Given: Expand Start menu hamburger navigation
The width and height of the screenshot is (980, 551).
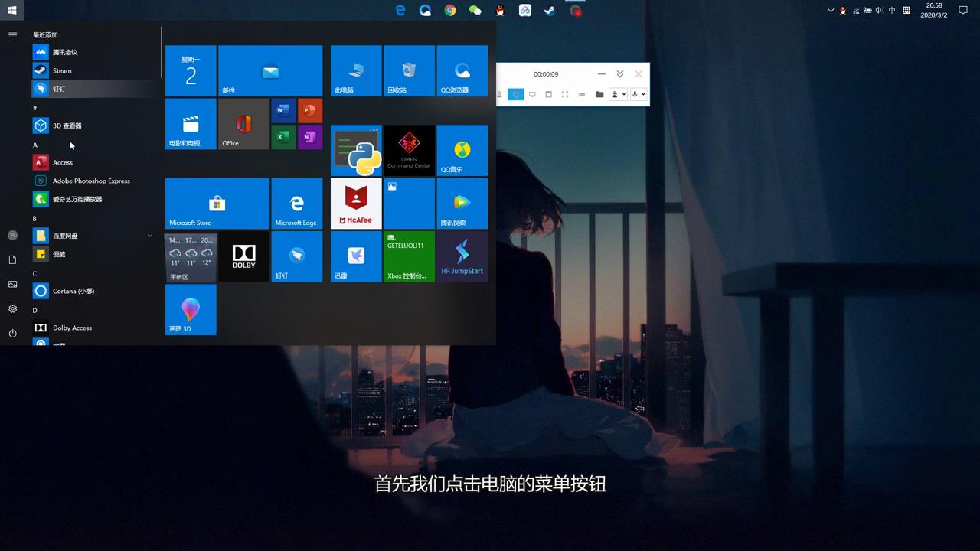Looking at the screenshot, I should click(x=12, y=35).
